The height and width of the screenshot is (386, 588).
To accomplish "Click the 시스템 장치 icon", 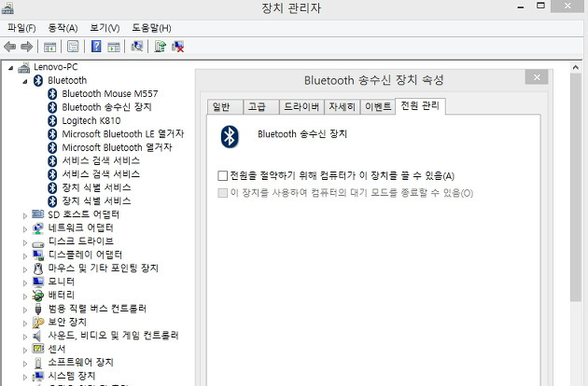I will point(38,376).
